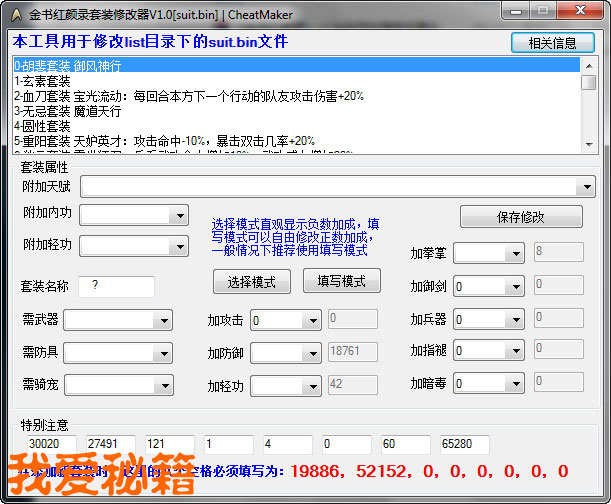Switch to 选择模式
The height and width of the screenshot is (504, 611).
click(252, 281)
